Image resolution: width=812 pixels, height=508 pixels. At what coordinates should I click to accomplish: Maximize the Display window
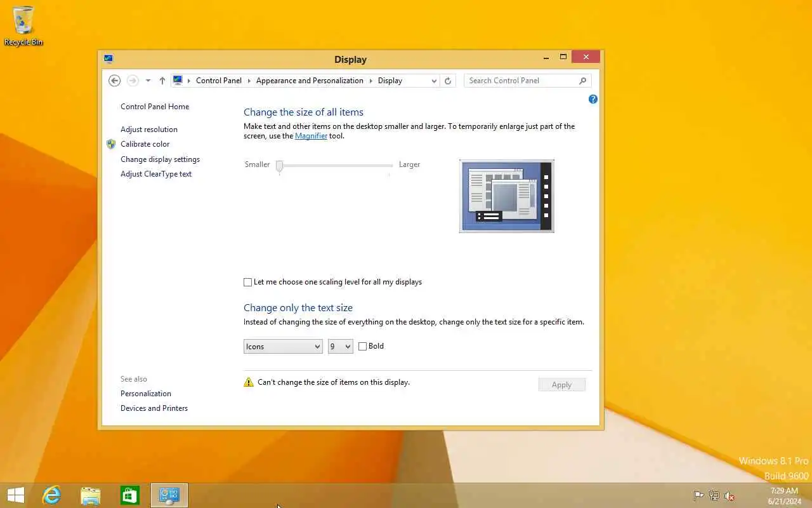(563, 57)
